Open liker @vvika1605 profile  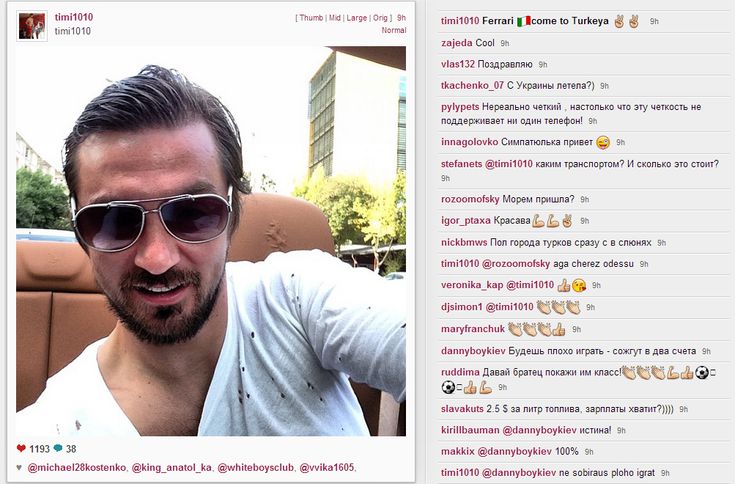click(327, 468)
